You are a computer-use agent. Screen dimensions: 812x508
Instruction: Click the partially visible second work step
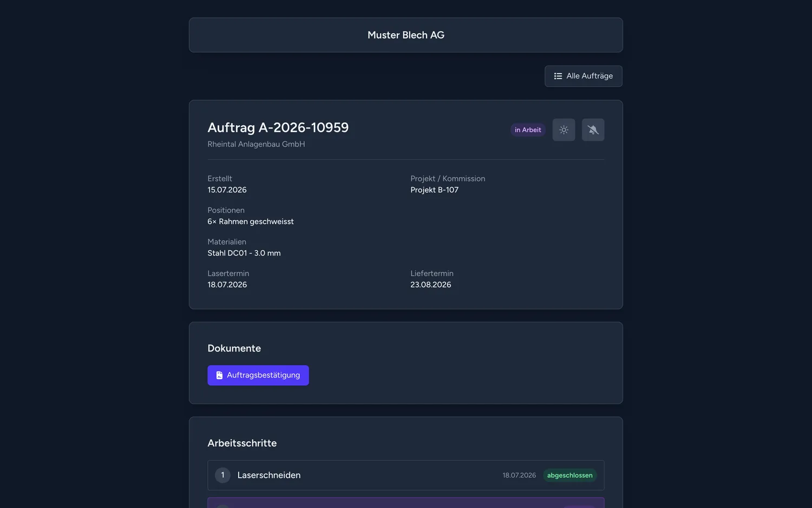point(405,503)
